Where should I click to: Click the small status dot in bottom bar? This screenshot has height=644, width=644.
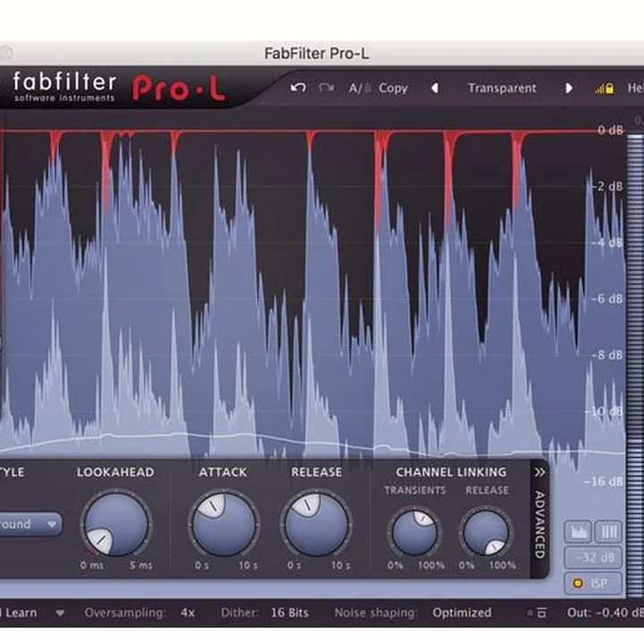tap(530, 614)
